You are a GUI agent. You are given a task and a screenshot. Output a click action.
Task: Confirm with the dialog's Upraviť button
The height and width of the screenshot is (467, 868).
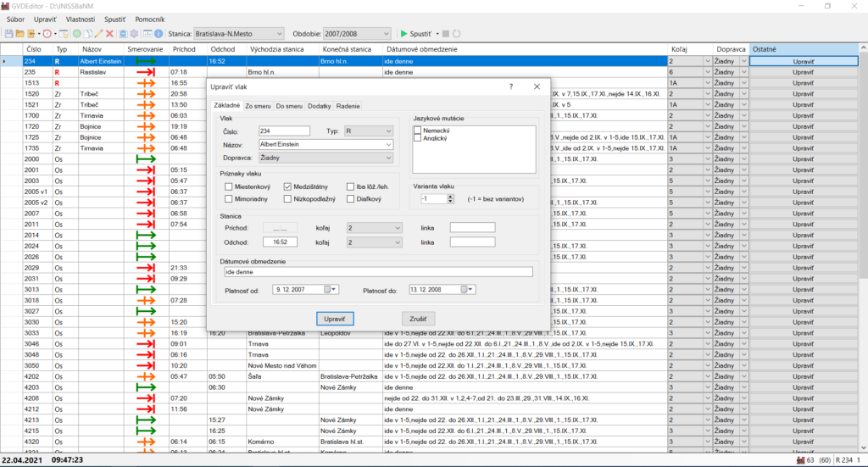[334, 319]
